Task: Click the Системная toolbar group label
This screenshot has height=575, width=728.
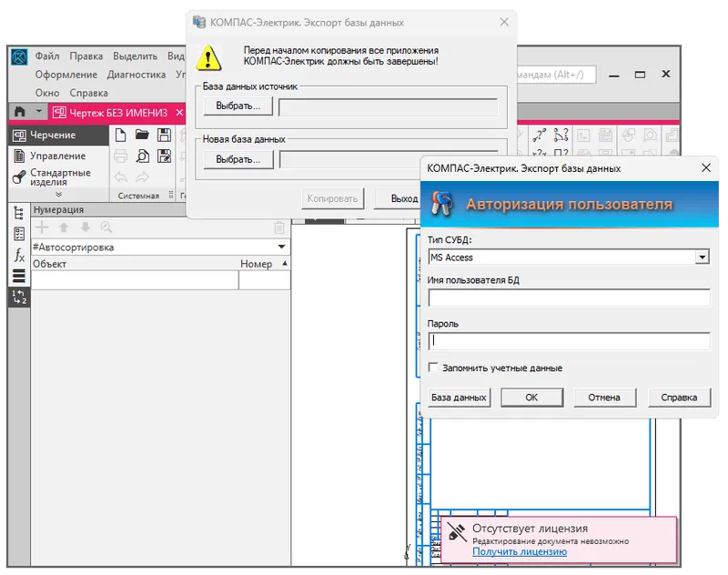Action: click(x=138, y=196)
